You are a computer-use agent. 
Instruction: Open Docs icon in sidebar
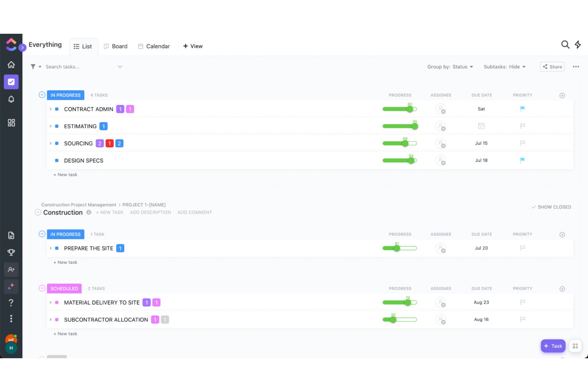tap(11, 236)
